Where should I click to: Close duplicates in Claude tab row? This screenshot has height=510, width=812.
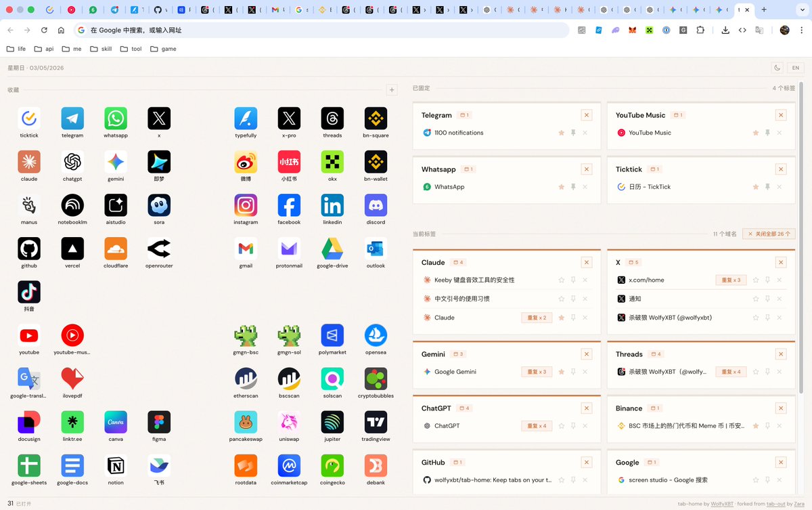(537, 318)
